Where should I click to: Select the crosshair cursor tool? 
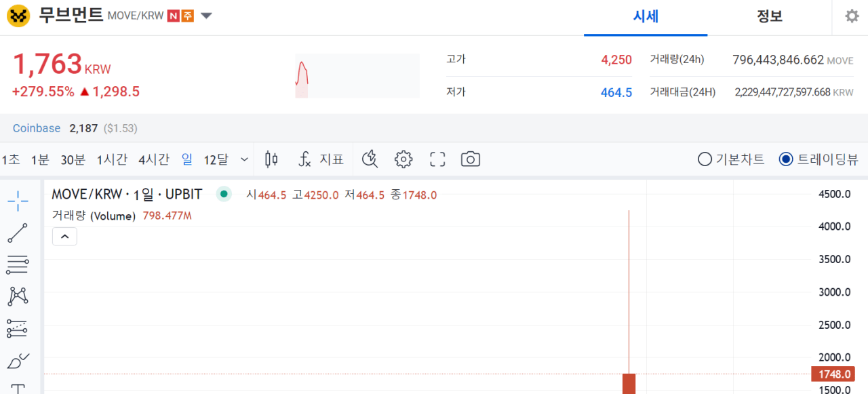coord(18,201)
